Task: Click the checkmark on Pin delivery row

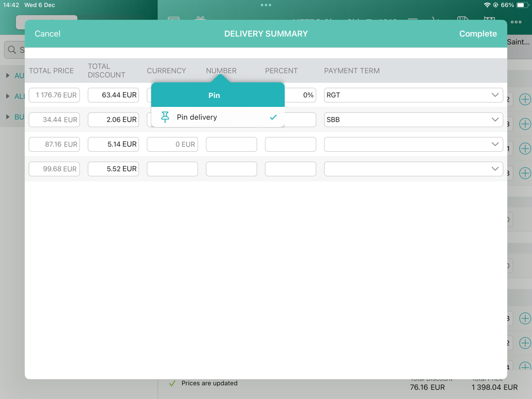Action: (x=273, y=117)
